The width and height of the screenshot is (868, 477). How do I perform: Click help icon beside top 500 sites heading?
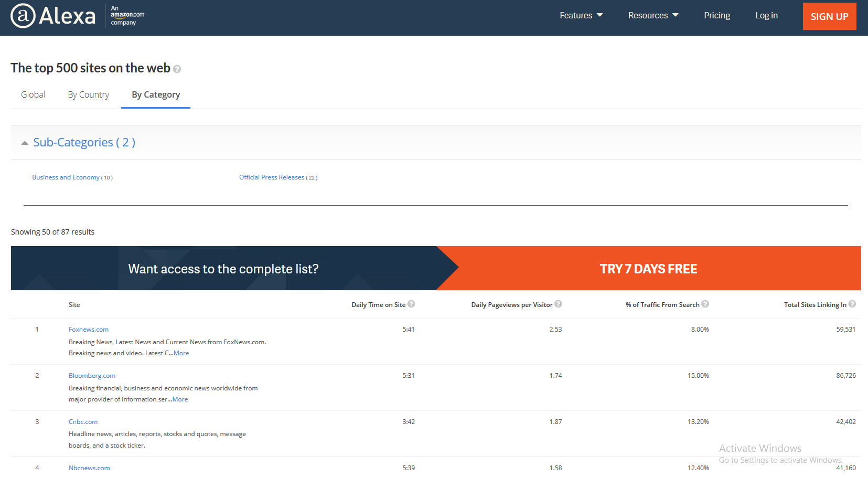pos(177,69)
